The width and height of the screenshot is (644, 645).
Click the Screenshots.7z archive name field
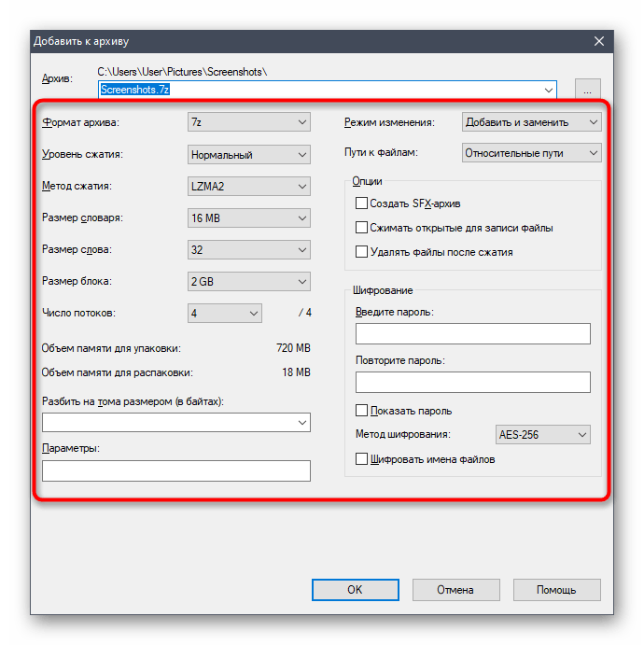328,90
